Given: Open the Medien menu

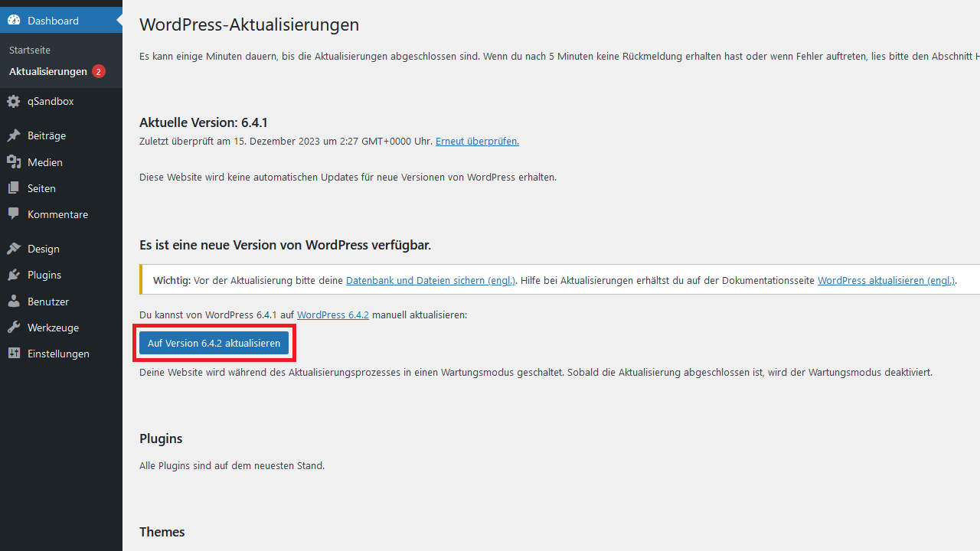Looking at the screenshot, I should (x=61, y=162).
